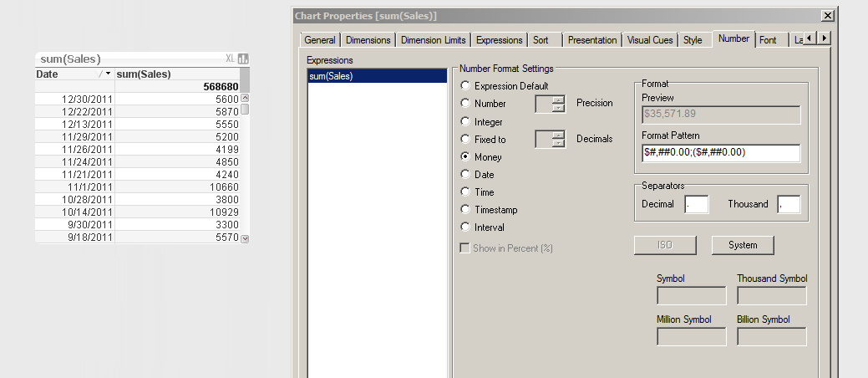Select the 11/24/2011 date cell
This screenshot has height=378, width=868.
[x=74, y=162]
